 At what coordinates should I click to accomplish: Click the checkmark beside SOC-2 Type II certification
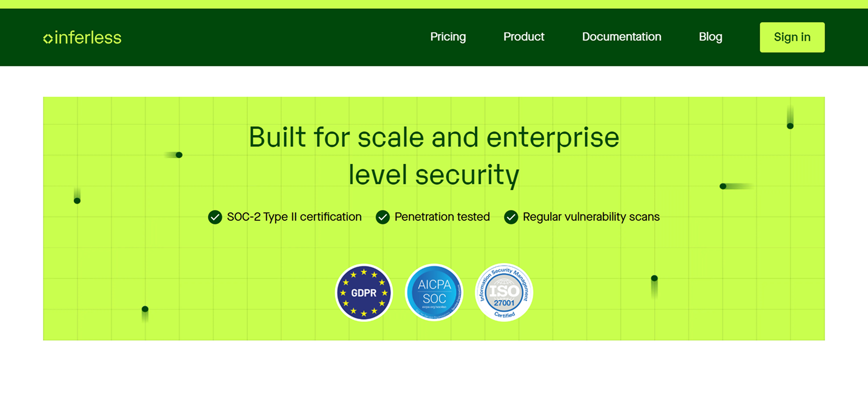click(x=215, y=217)
